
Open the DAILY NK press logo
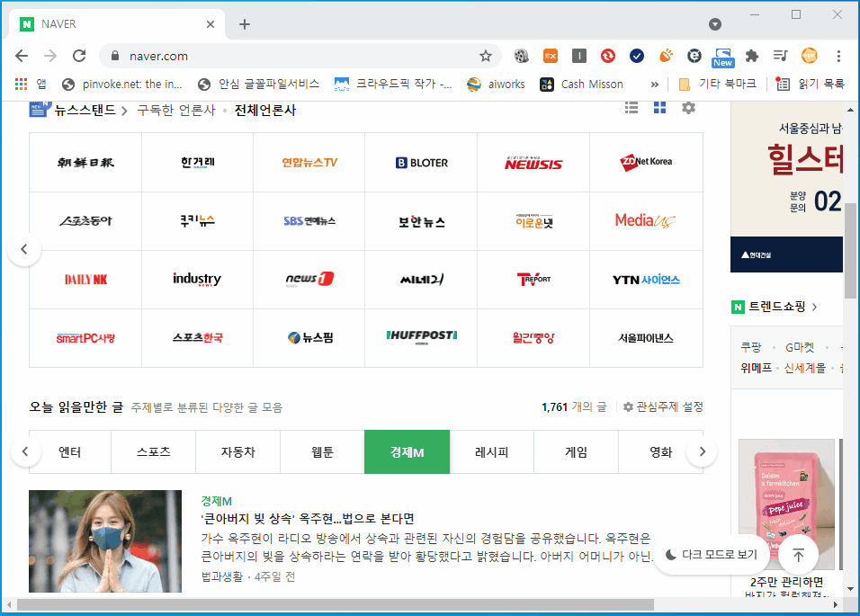click(85, 280)
